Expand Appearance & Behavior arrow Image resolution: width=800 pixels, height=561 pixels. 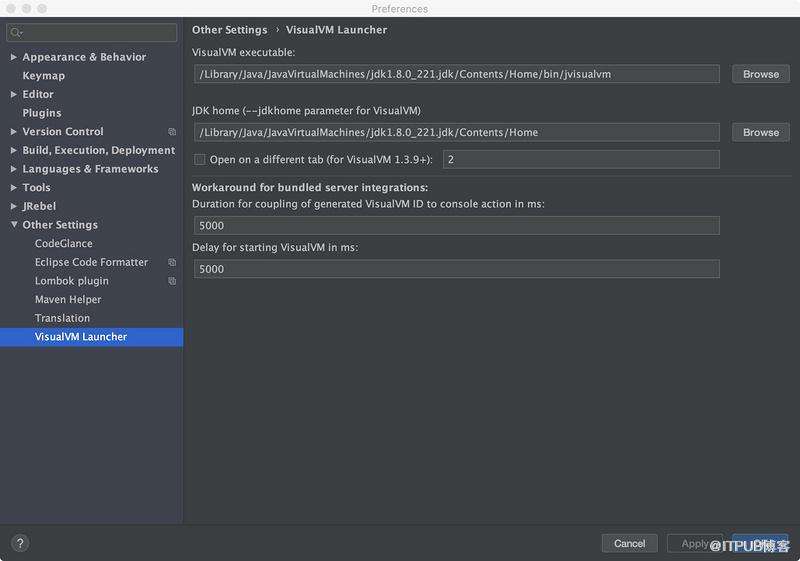(14, 57)
